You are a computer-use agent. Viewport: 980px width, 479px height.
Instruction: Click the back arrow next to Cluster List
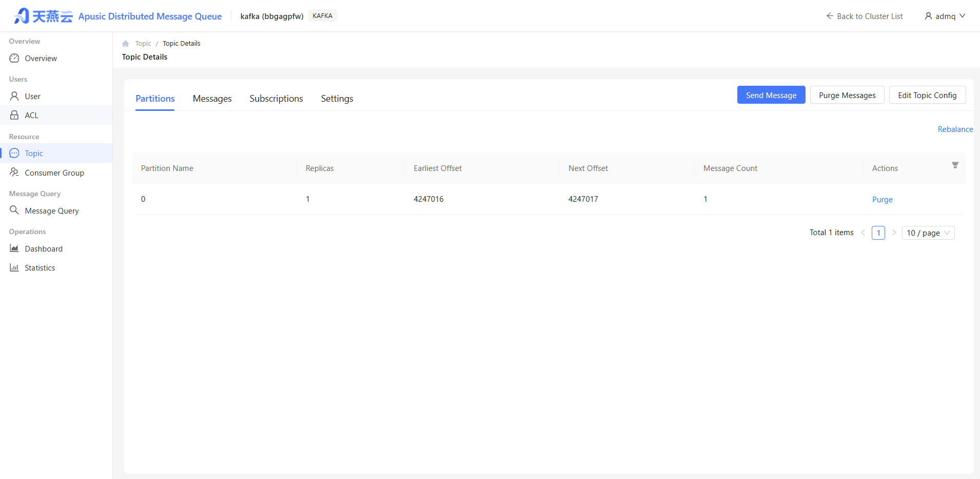[830, 16]
